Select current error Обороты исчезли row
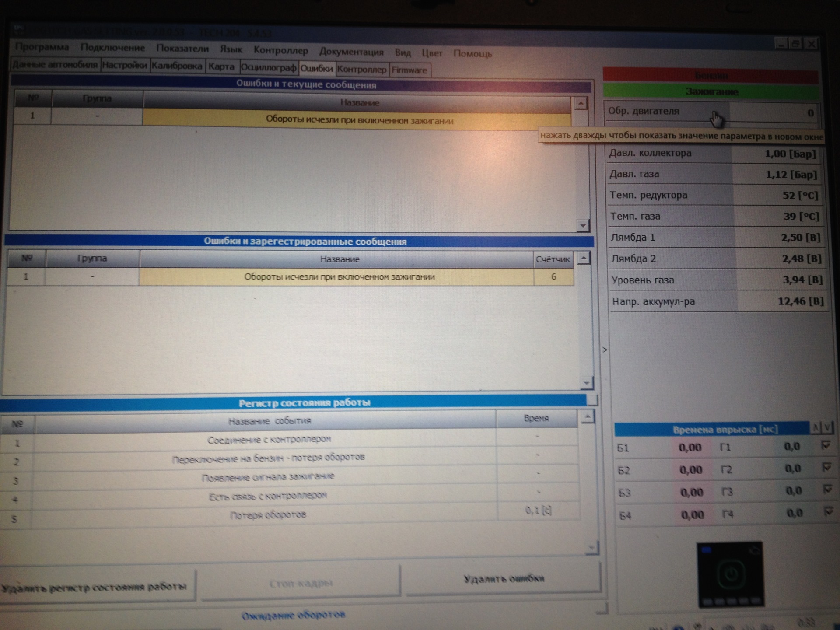840x630 pixels. point(292,118)
